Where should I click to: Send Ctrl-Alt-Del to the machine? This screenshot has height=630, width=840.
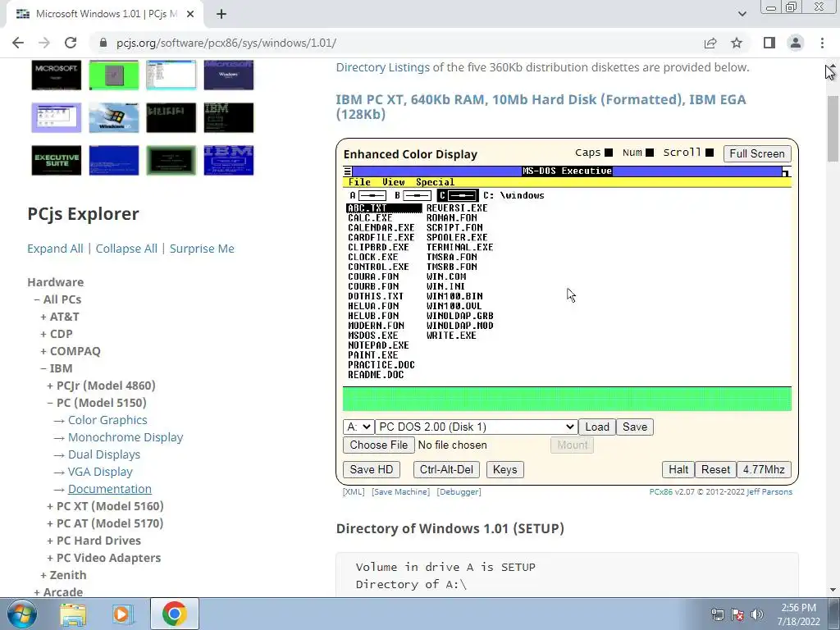(x=446, y=470)
